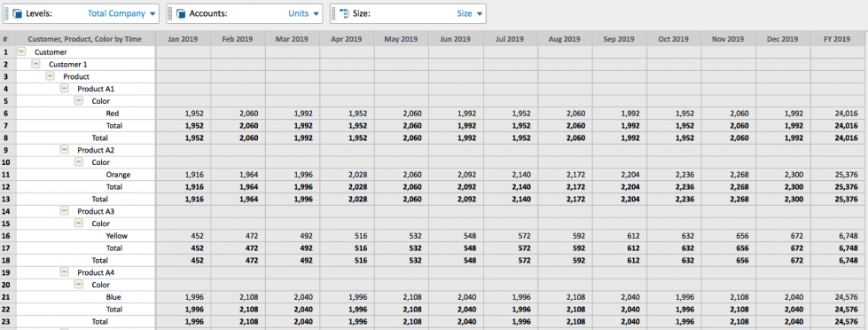Collapse the Color node under Product A1

[x=79, y=101]
